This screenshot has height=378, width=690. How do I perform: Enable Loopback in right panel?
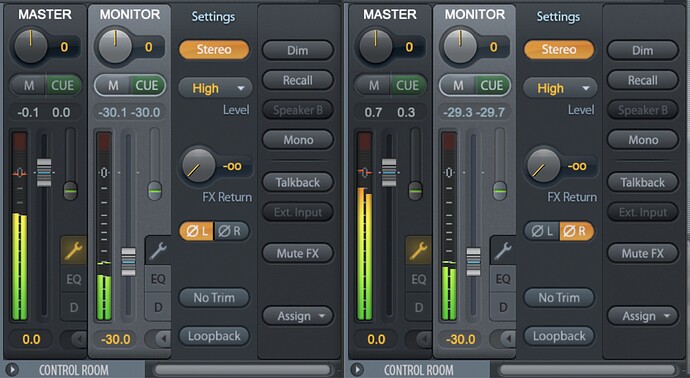(559, 336)
